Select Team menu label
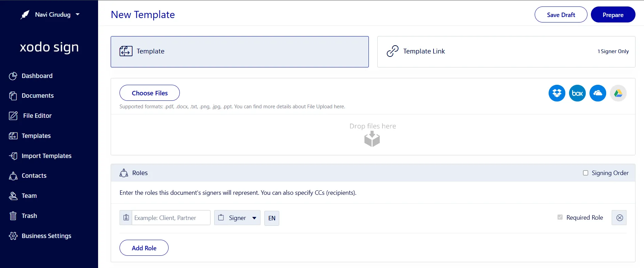 pos(29,196)
